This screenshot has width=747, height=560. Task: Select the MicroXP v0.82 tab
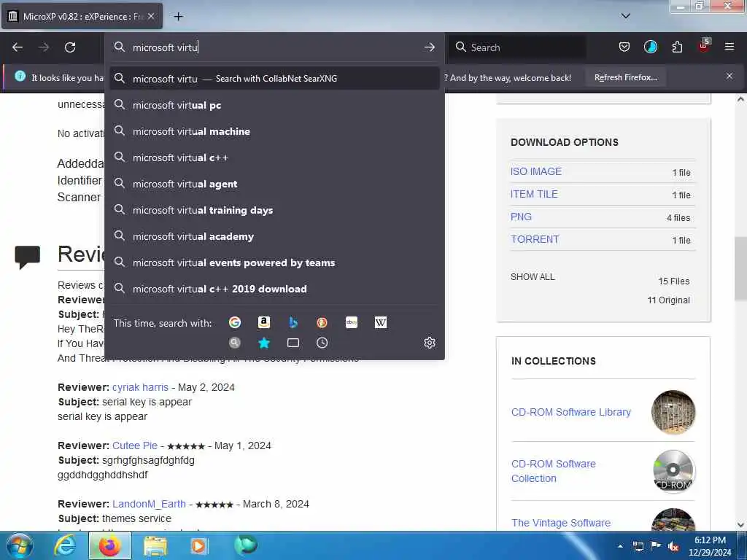point(82,16)
